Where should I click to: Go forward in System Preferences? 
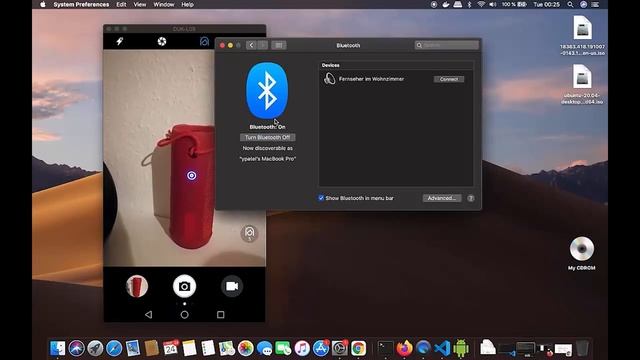tap(263, 45)
